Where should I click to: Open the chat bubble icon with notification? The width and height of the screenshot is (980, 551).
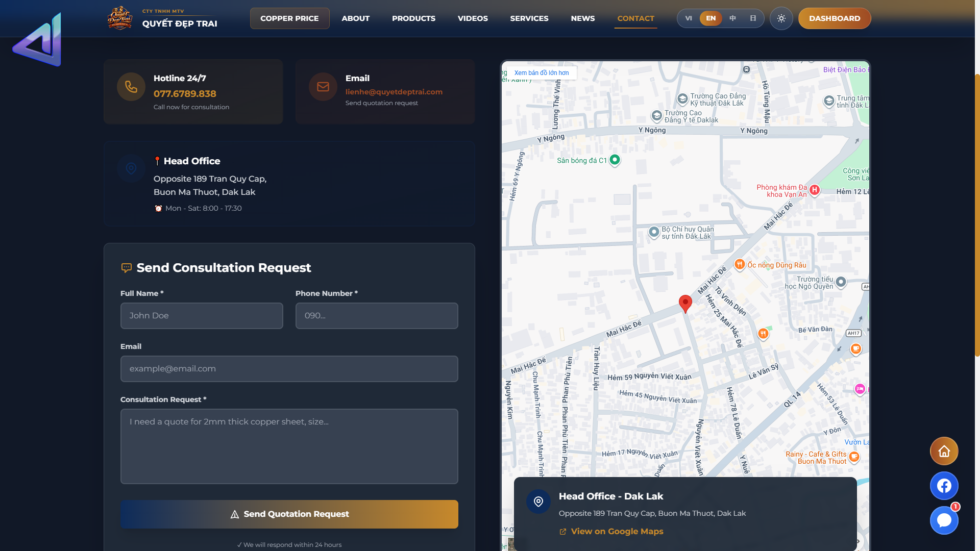coord(944,520)
